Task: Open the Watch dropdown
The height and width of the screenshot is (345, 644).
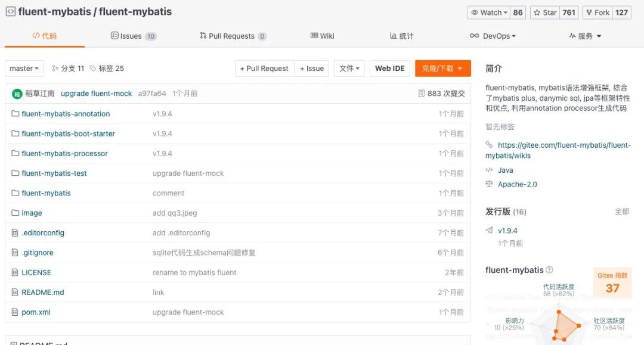Action: click(489, 13)
